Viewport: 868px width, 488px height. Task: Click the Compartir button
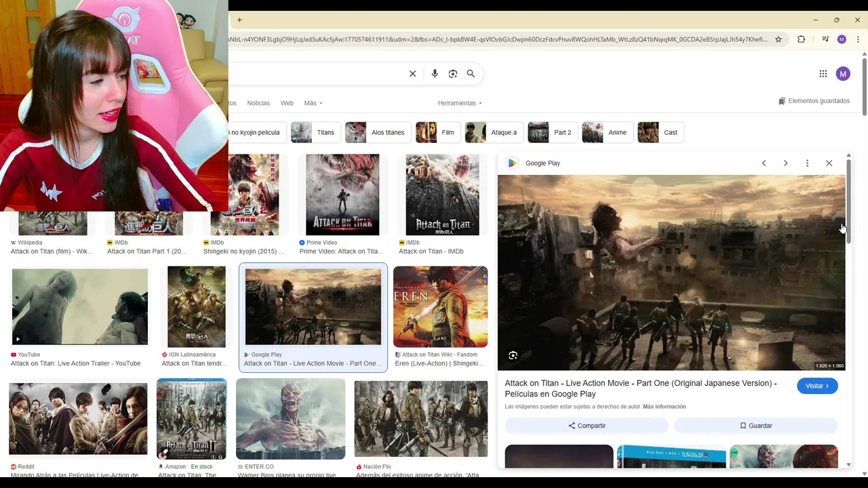pyautogui.click(x=587, y=426)
